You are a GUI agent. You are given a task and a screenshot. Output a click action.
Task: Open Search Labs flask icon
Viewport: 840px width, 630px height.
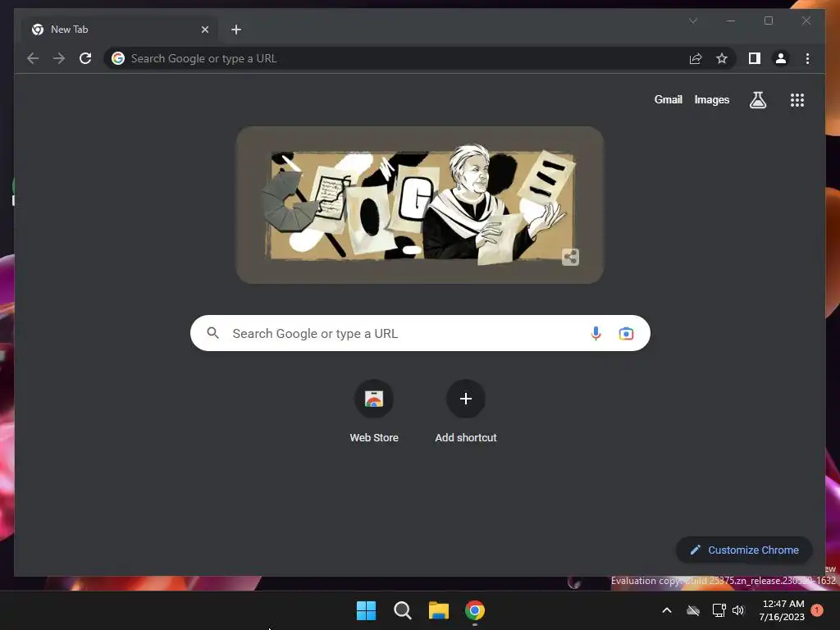coord(757,99)
